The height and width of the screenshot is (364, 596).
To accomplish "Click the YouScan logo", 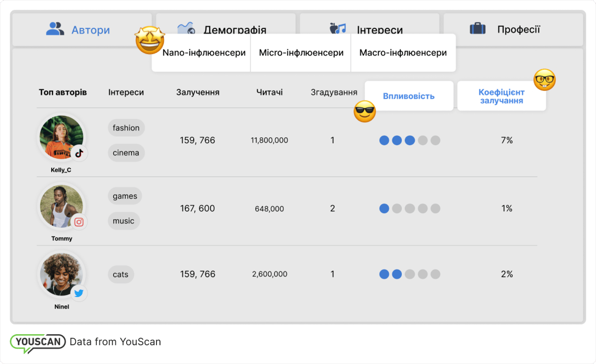I will coord(38,342).
